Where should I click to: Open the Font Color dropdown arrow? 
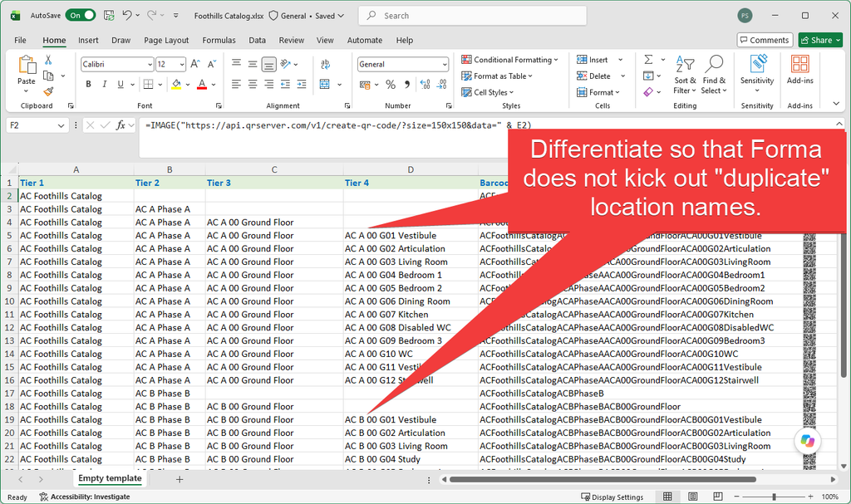[x=214, y=85]
